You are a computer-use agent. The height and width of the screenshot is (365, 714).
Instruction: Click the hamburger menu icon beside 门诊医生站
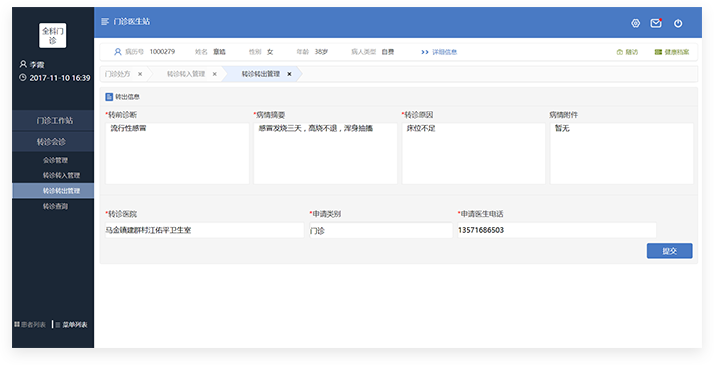(x=105, y=21)
